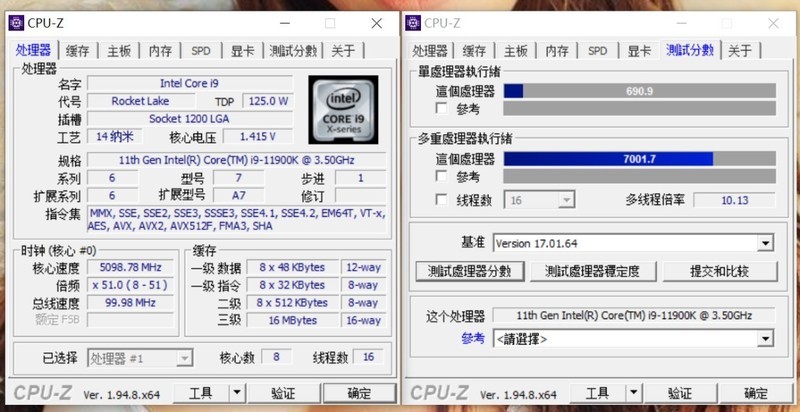Click the single-thread score bar 690.9
This screenshot has height=412, width=800.
click(640, 91)
